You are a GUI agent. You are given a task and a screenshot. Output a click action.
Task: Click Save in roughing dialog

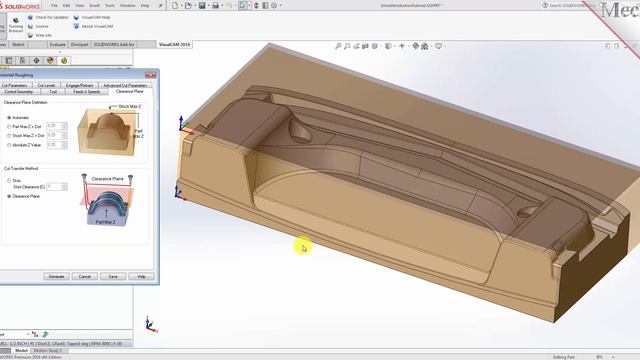pyautogui.click(x=113, y=276)
